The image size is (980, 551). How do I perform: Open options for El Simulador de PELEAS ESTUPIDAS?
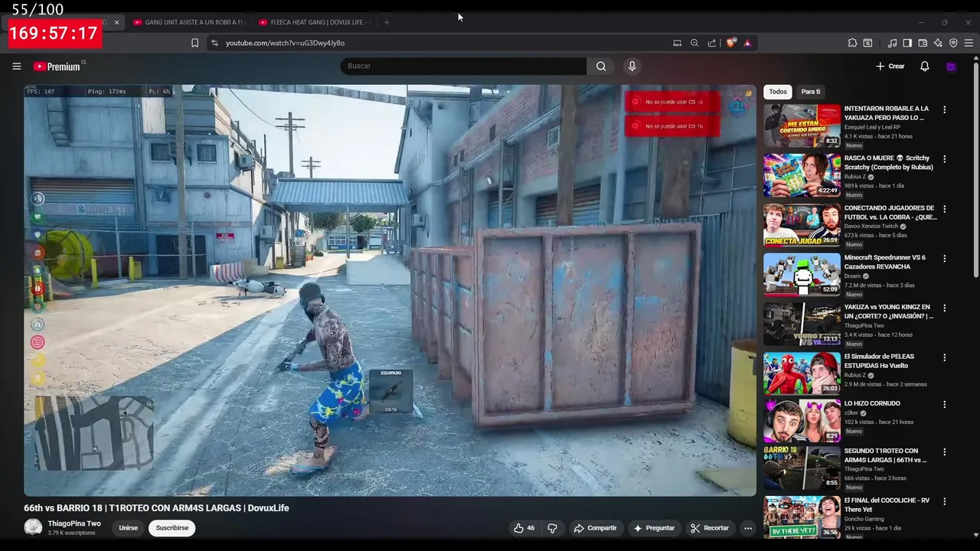[944, 357]
